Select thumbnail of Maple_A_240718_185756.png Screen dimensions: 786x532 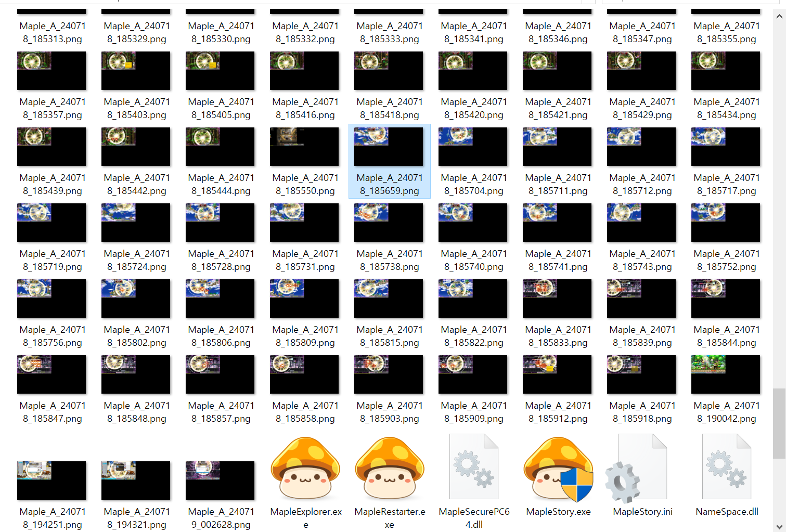coord(51,299)
